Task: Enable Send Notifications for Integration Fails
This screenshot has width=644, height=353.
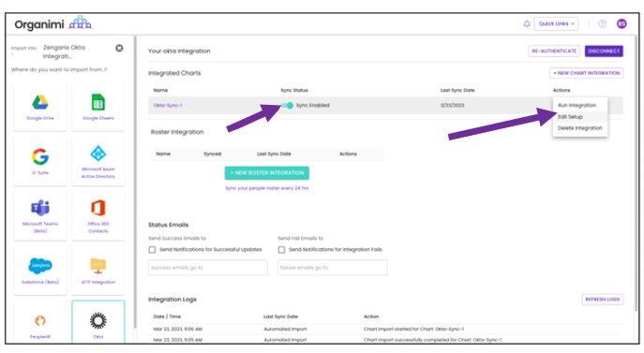Action: coord(281,250)
